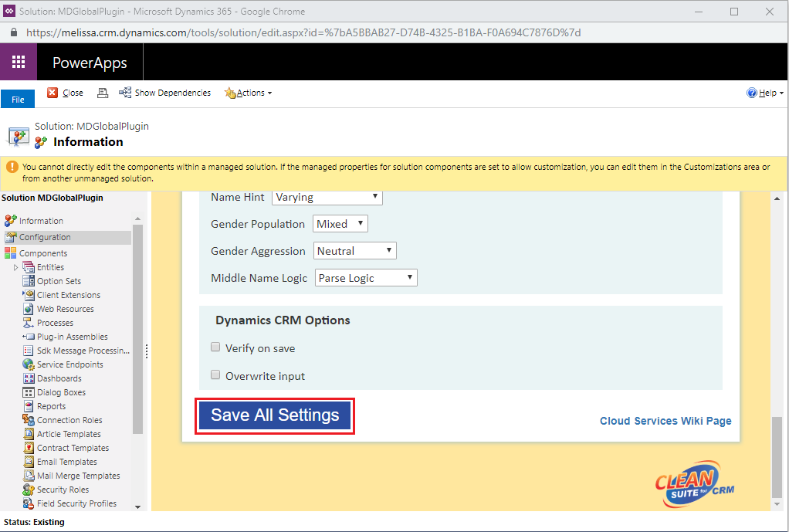
Task: Click the Sdk Message Processing icon
Action: coord(29,351)
